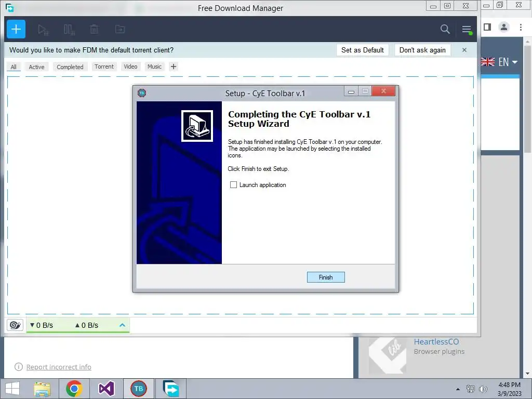Choose Don't ask again option
The width and height of the screenshot is (532, 399).
coord(422,50)
